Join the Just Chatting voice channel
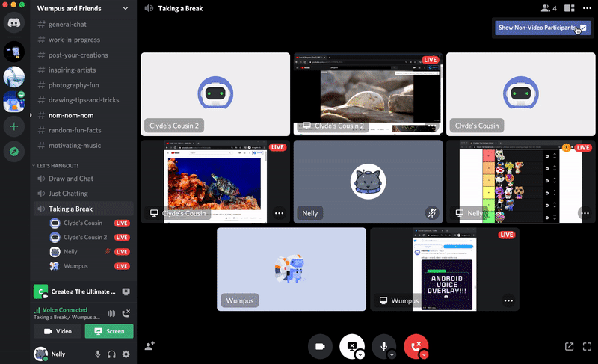The image size is (598, 364). pyautogui.click(x=68, y=194)
